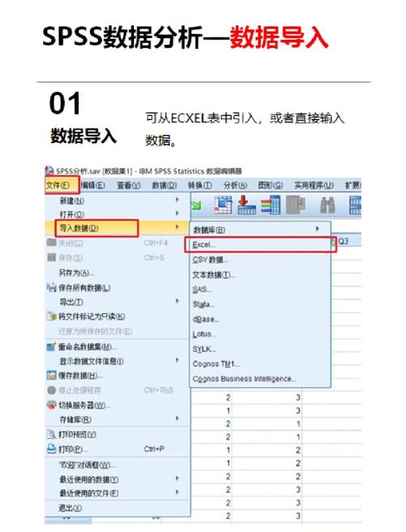406x532 pixels.
Task: Open the 实用程序(U) menu
Action: coord(313,185)
